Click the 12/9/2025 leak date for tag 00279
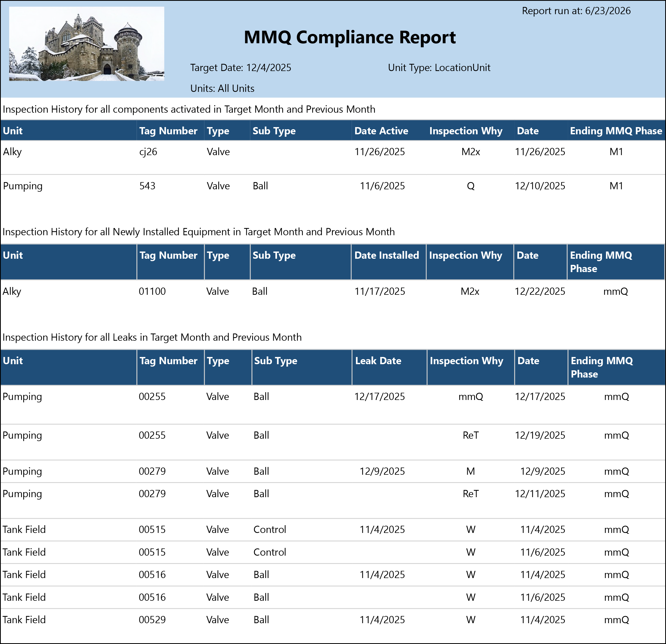Viewport: 666px width, 644px height. point(382,471)
